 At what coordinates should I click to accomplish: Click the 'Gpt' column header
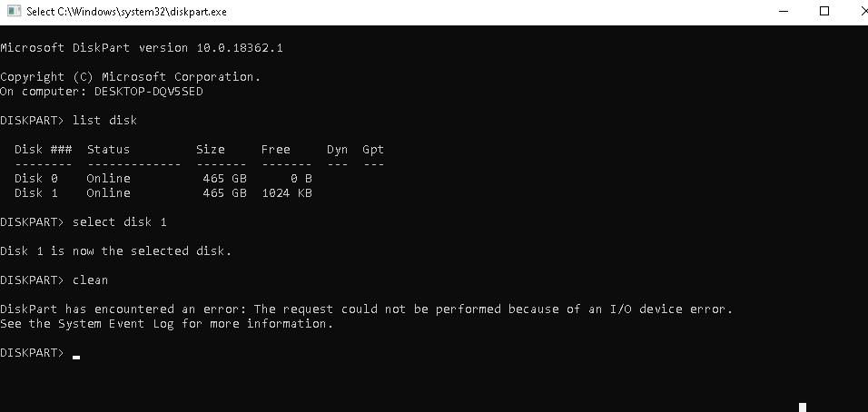point(373,150)
